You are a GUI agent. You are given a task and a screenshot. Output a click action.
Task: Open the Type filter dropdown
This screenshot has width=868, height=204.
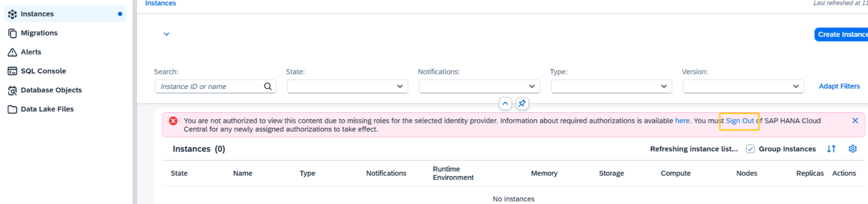(x=611, y=87)
